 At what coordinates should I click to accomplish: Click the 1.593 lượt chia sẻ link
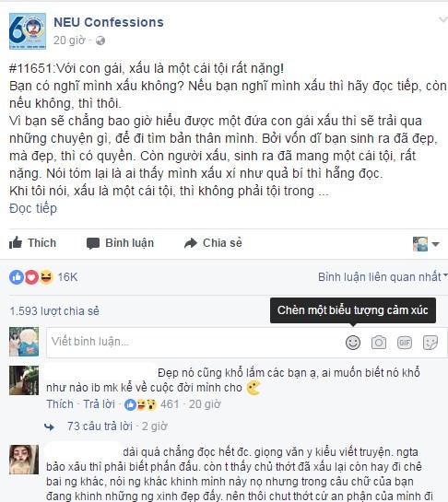click(x=54, y=311)
